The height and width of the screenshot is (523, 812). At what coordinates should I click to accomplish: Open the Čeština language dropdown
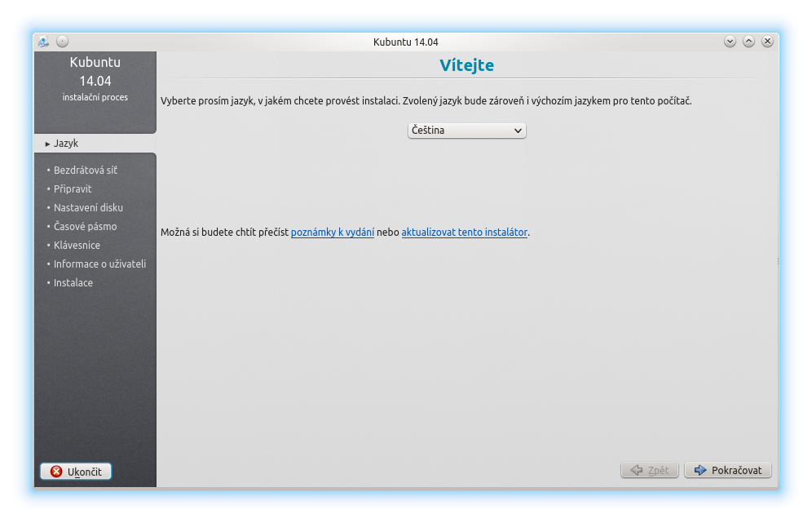click(x=466, y=131)
